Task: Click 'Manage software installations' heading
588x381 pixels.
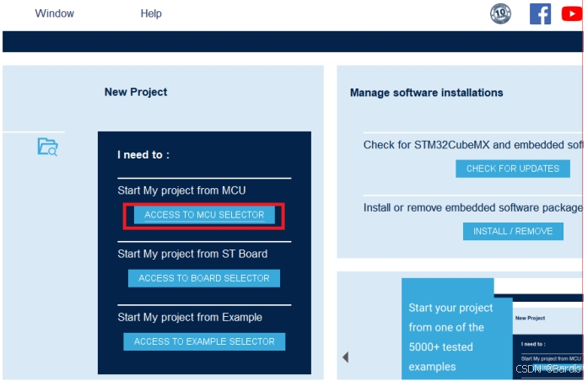Action: 426,93
